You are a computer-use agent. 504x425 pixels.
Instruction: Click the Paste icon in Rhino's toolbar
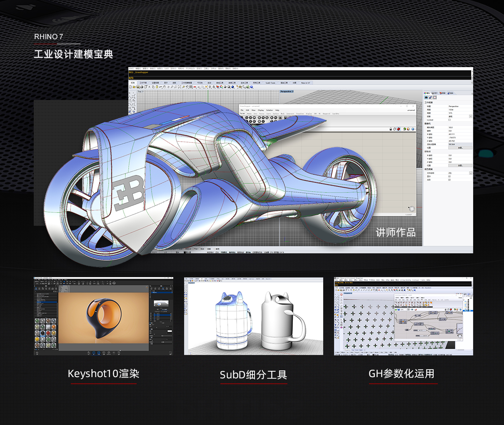pos(157,87)
